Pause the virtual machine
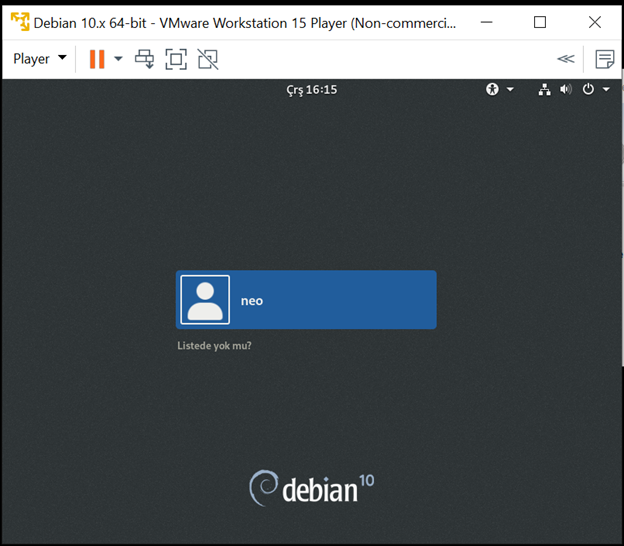Image resolution: width=624 pixels, height=546 pixels. [96, 59]
